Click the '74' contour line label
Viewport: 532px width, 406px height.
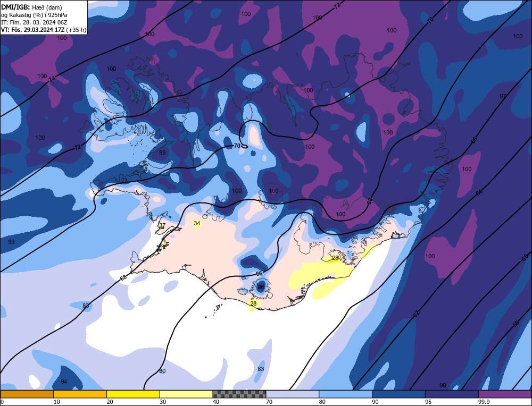(x=52, y=79)
